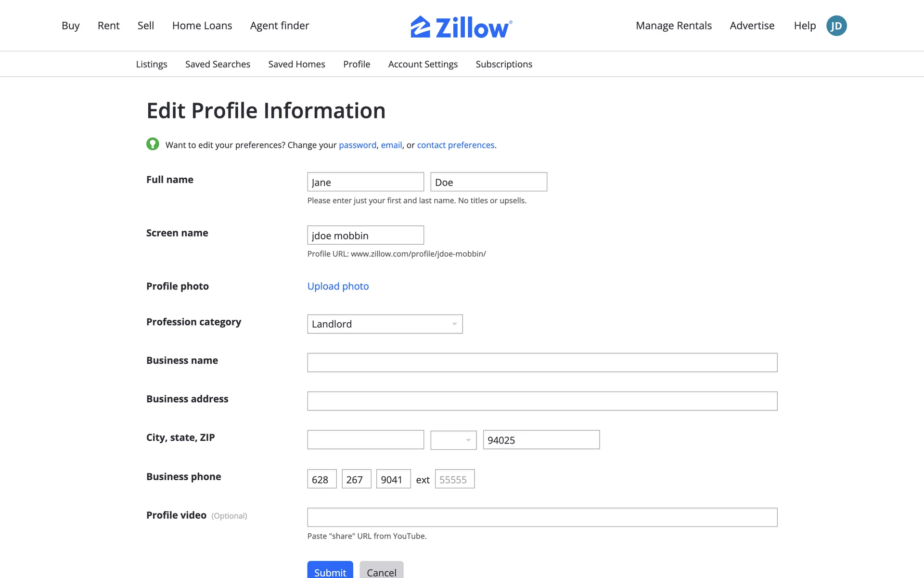Follow the contact preferences link

pos(455,145)
